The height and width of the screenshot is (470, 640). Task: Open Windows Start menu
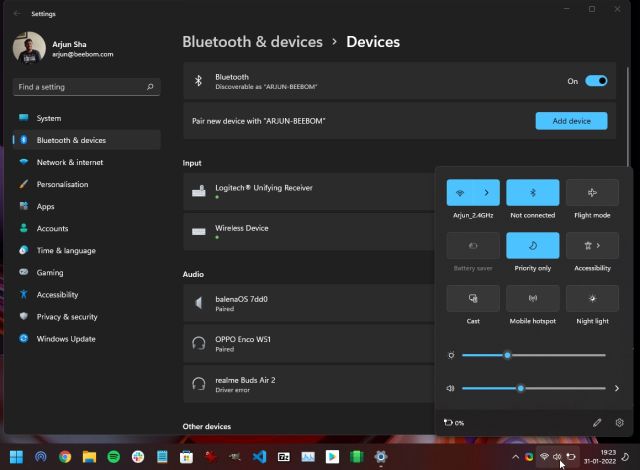16,457
